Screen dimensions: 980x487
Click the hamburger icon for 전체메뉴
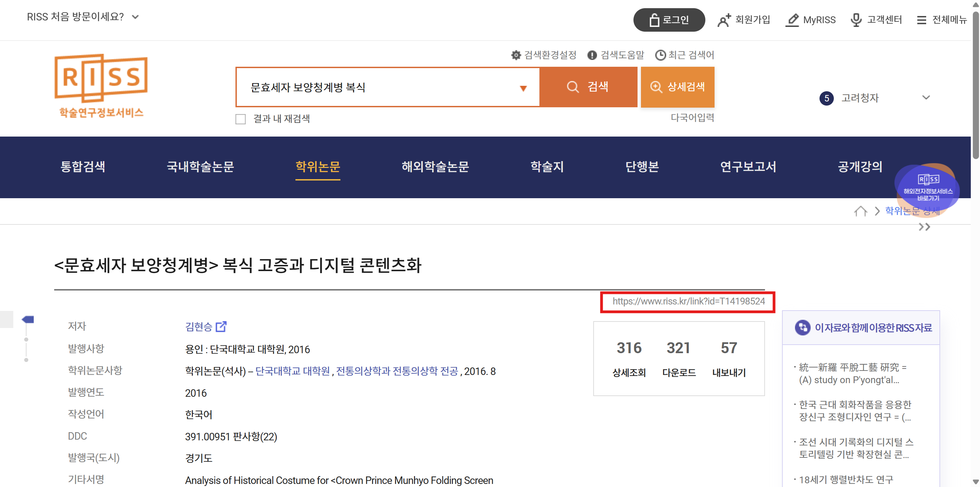coord(921,20)
